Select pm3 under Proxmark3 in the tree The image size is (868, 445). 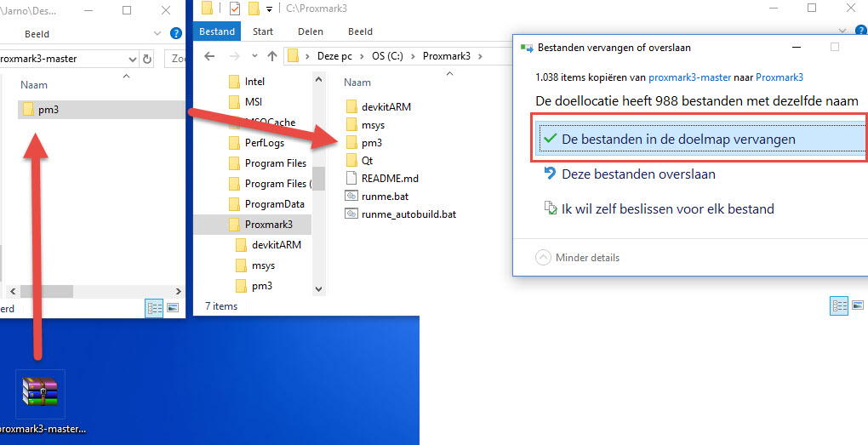pos(254,286)
